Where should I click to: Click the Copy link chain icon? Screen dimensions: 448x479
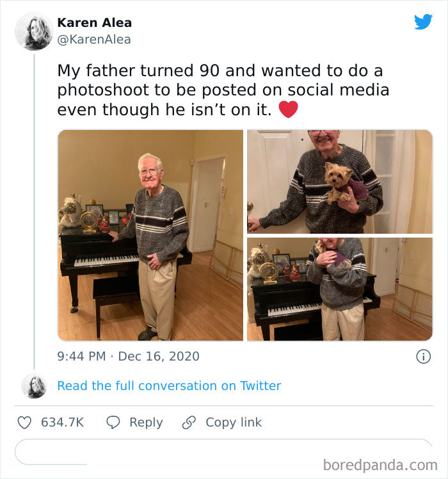pos(189,423)
